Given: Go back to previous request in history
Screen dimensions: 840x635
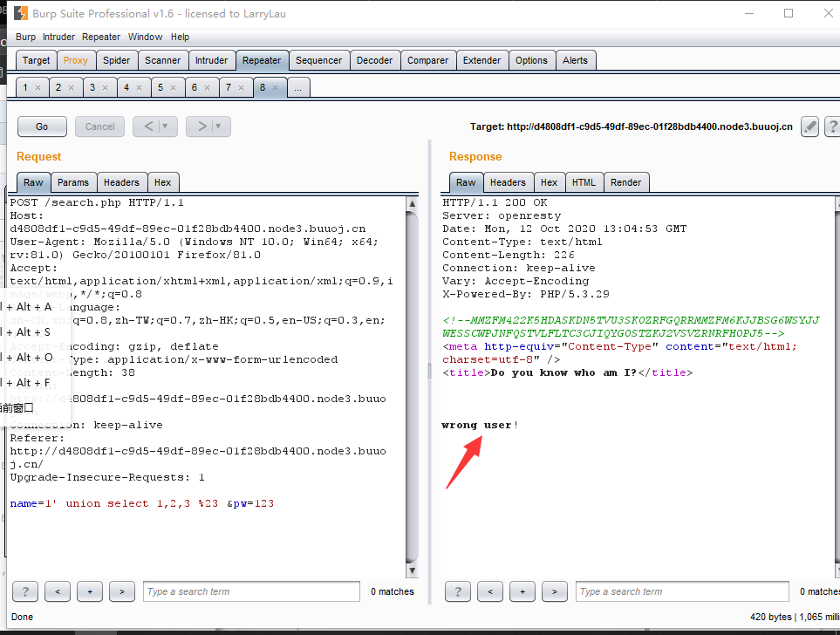Looking at the screenshot, I should click(148, 126).
